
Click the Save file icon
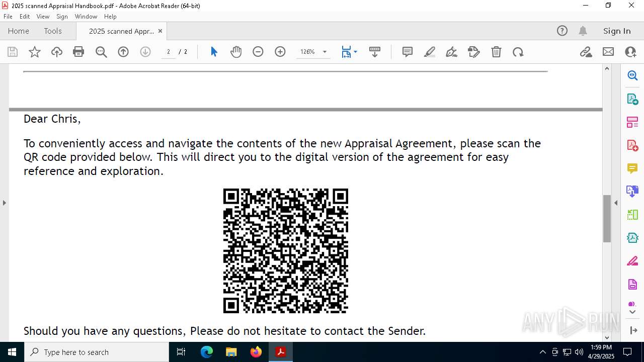(13, 52)
